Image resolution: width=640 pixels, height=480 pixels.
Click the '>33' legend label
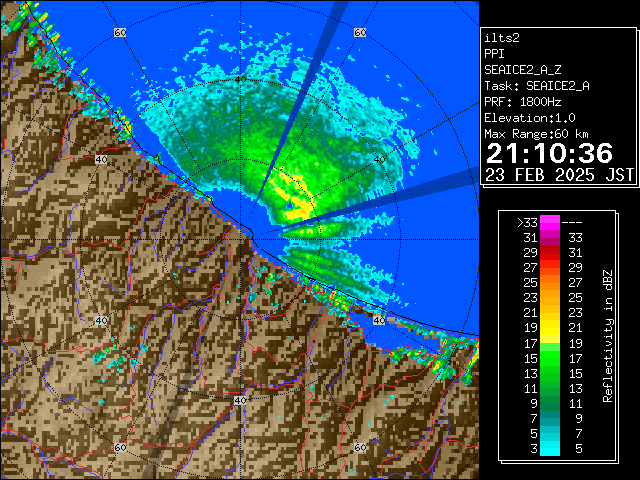coord(527,223)
